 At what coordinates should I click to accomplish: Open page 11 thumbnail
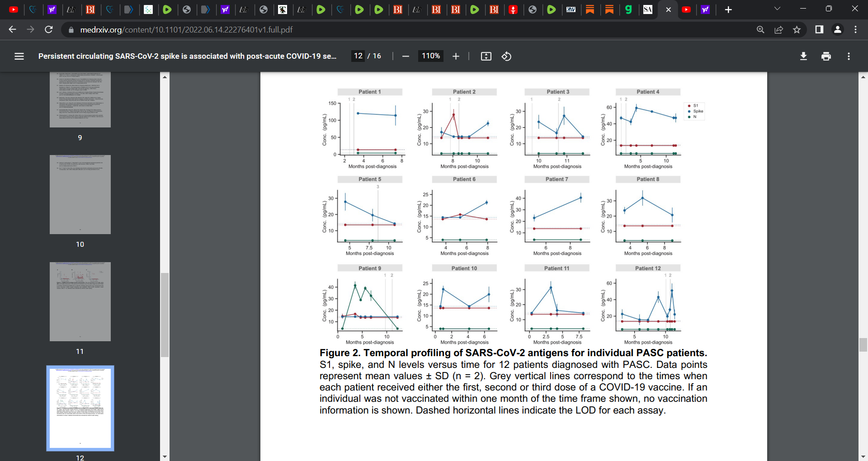(x=80, y=301)
